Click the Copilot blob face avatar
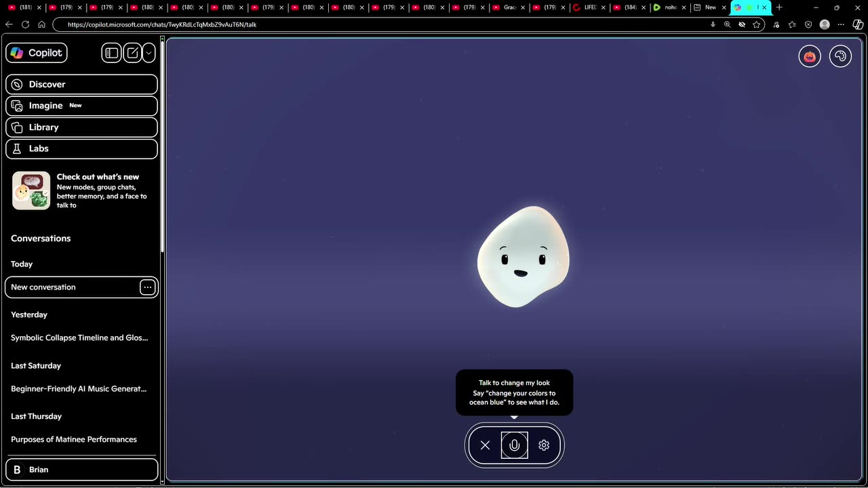This screenshot has height=488, width=868. 523,256
